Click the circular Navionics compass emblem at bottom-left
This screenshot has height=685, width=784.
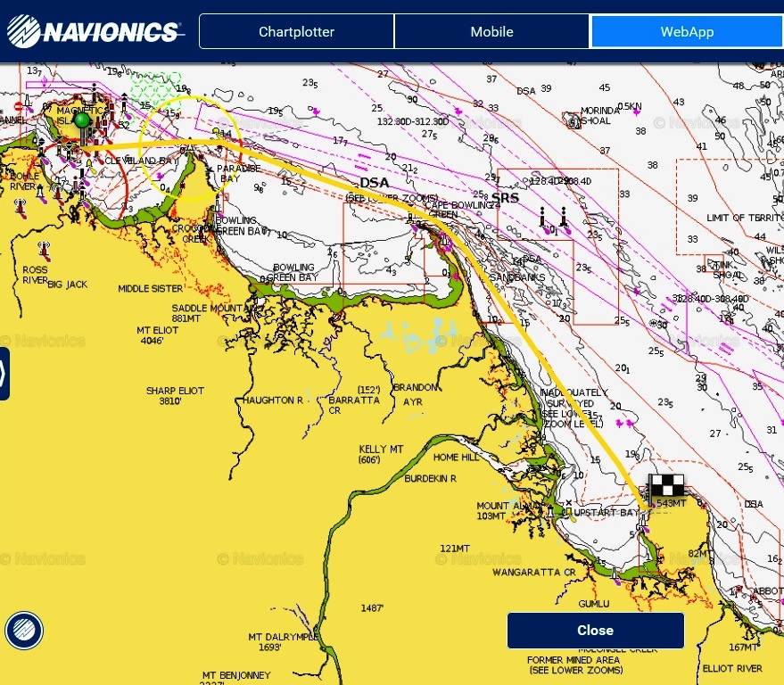pos(24,630)
